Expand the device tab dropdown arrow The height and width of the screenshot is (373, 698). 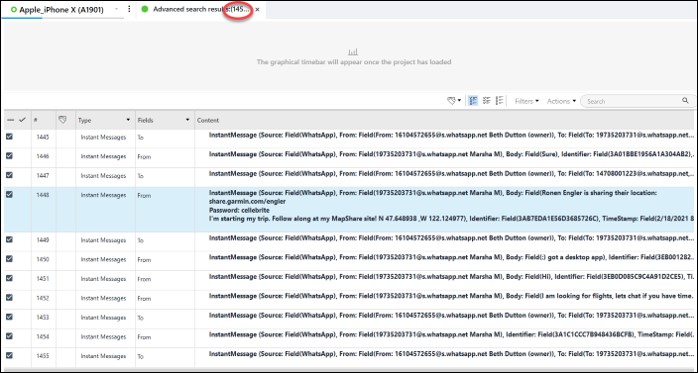pos(117,9)
